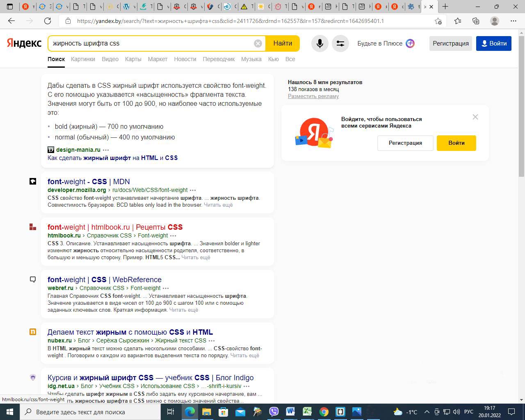Expand options dots next to design-mania.ru

(x=106, y=150)
